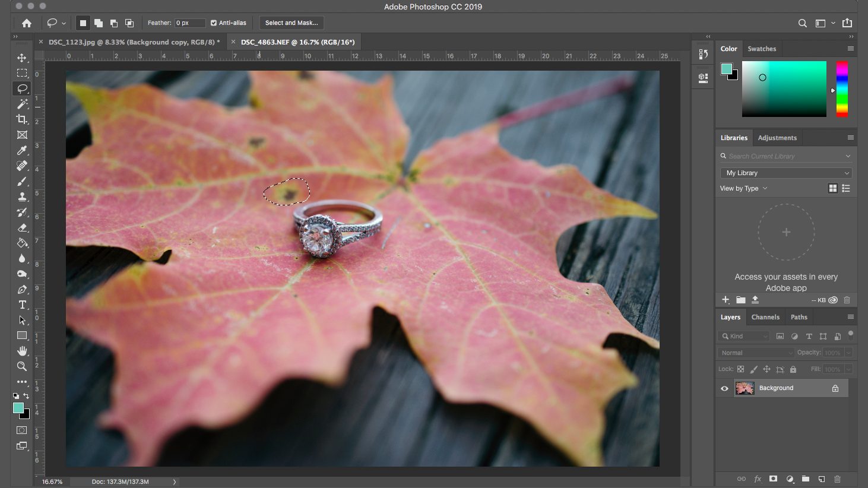Image resolution: width=868 pixels, height=488 pixels.
Task: Switch to the DSC_1123.jpg document tab
Action: (x=134, y=42)
